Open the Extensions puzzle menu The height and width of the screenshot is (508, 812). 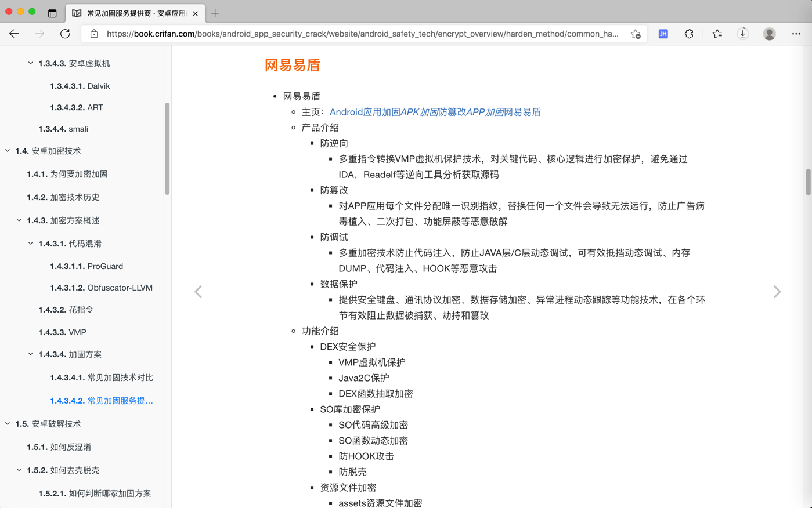(689, 34)
